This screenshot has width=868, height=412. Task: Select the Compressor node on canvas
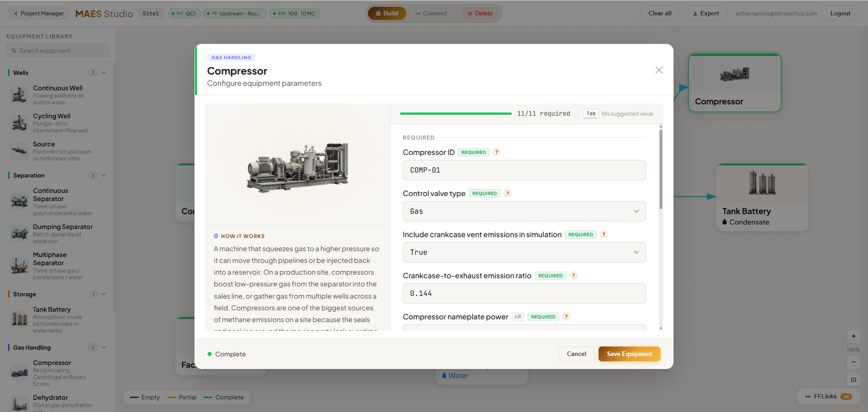pyautogui.click(x=735, y=83)
